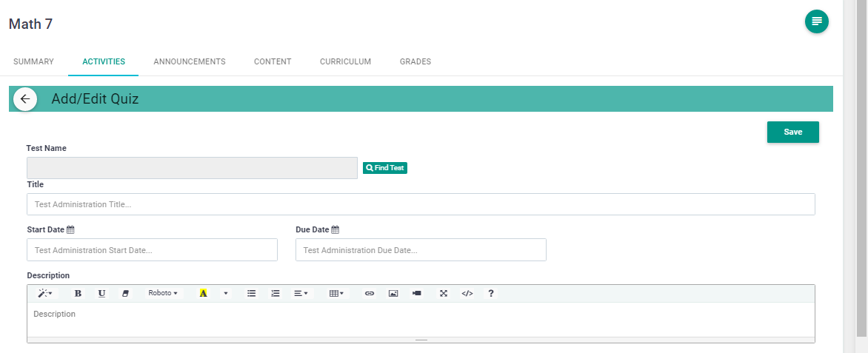This screenshot has width=868, height=353.
Task: Click the calendar icon next to Start Date
Action: tap(70, 229)
